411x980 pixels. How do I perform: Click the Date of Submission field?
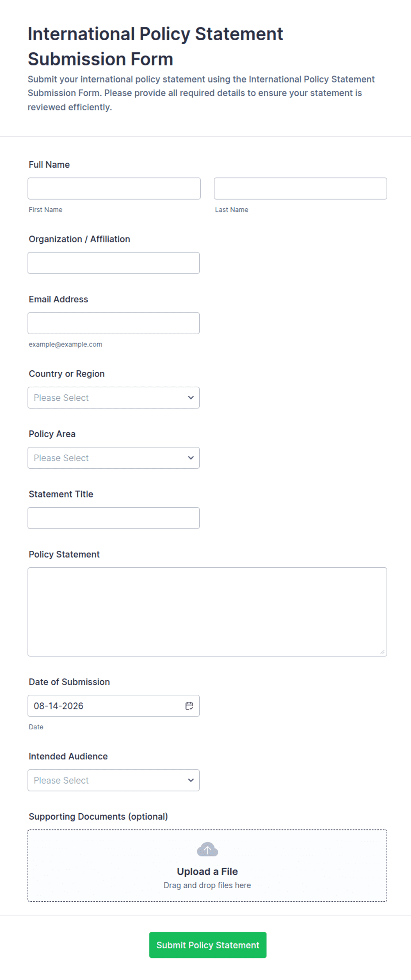click(114, 706)
